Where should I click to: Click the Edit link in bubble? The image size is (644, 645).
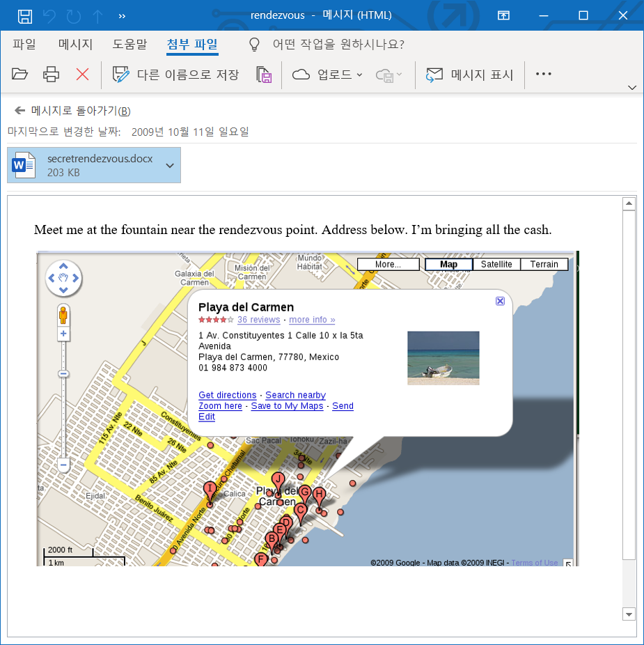pos(207,417)
